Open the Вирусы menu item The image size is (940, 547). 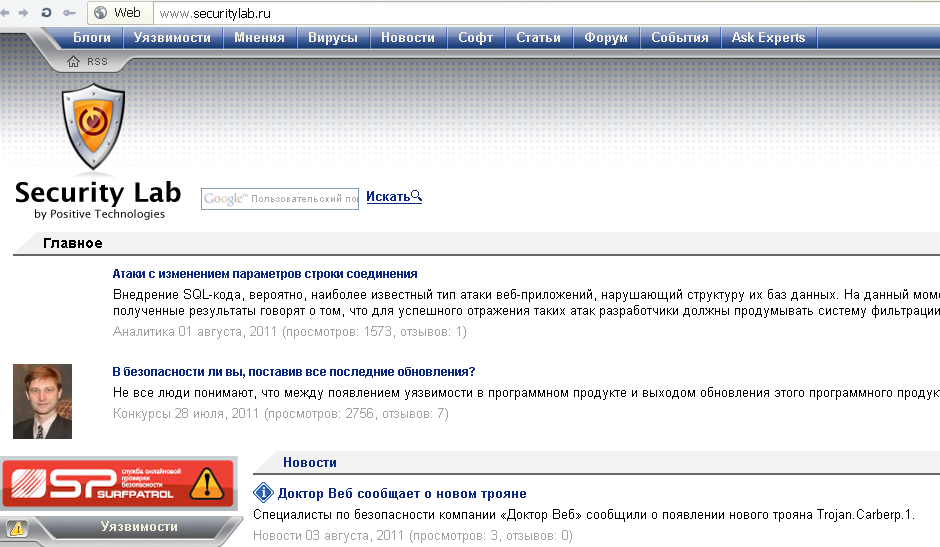click(x=333, y=37)
